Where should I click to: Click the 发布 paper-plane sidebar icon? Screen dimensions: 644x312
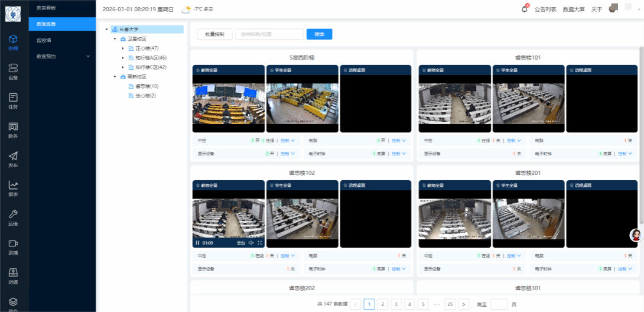(x=13, y=158)
